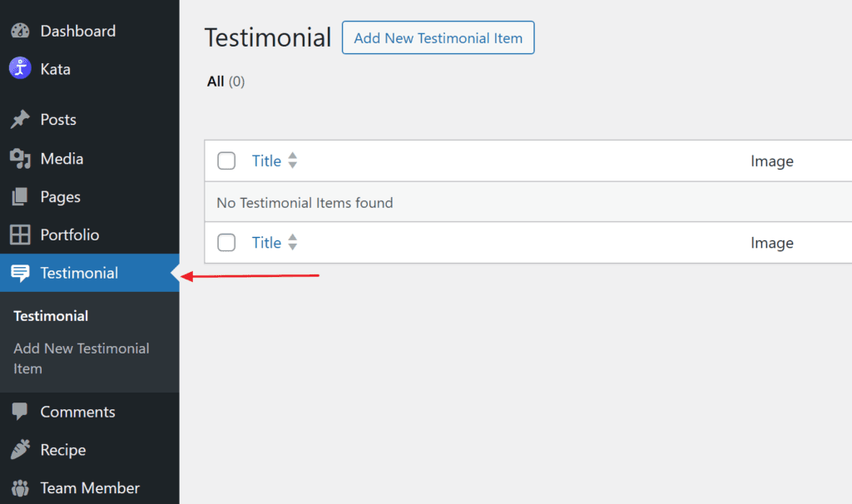Viewport: 852px width, 504px height.
Task: Click the Recipe carrot icon
Action: click(x=20, y=449)
